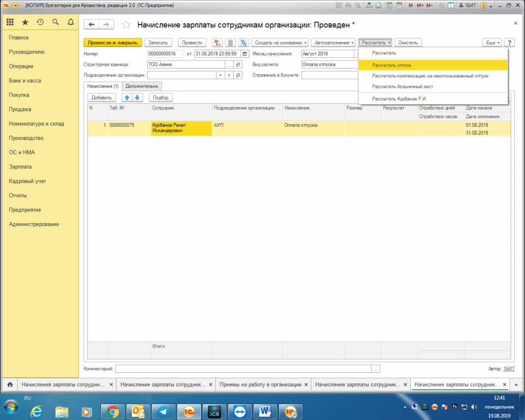Image resolution: width=525 pixels, height=420 pixels.
Task: Open calendar picker next to document date
Action: pyautogui.click(x=245, y=54)
